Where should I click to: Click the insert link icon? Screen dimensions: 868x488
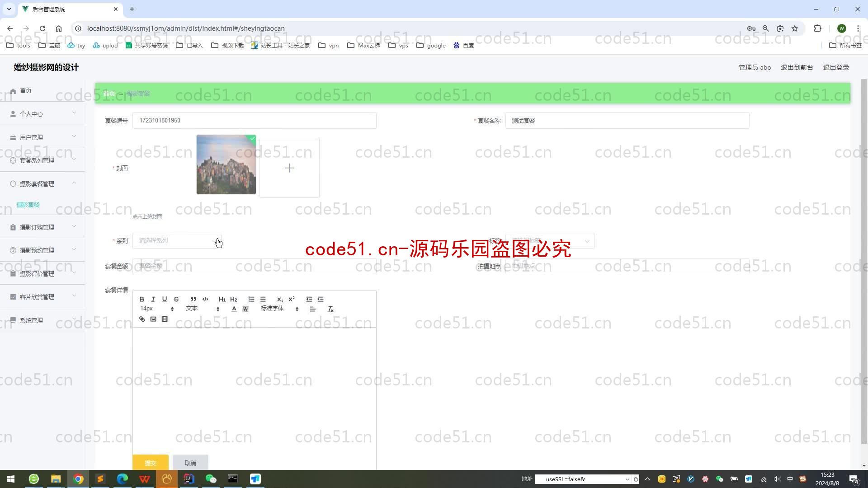click(x=142, y=319)
